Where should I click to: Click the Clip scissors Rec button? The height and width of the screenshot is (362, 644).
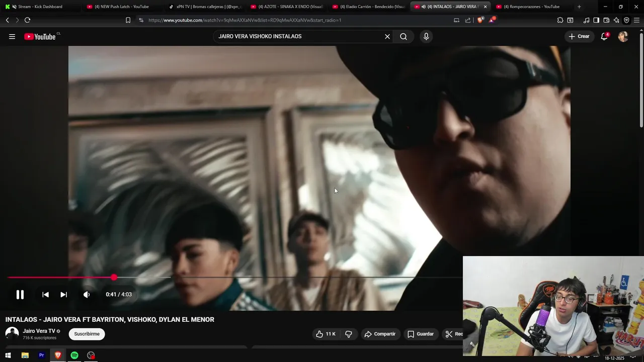tap(452, 334)
